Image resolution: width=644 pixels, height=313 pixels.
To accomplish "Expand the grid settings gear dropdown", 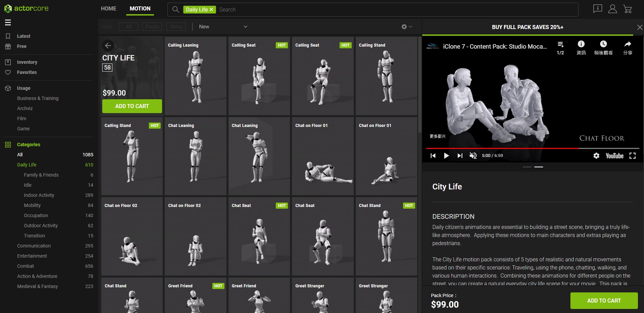I will tap(406, 27).
